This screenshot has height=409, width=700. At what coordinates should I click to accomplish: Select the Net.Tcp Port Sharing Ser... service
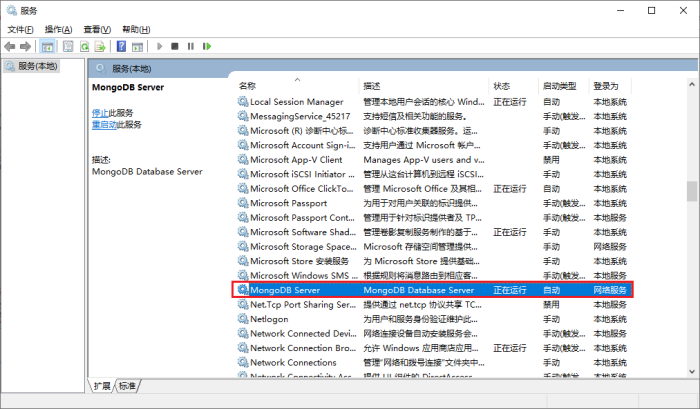303,305
